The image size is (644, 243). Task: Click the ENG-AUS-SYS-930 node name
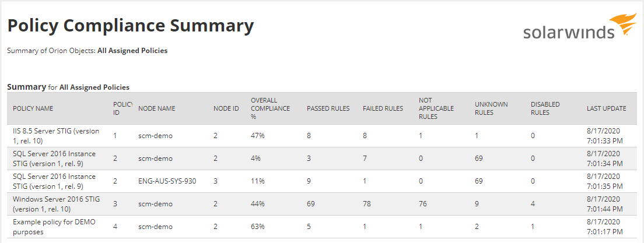click(x=167, y=181)
